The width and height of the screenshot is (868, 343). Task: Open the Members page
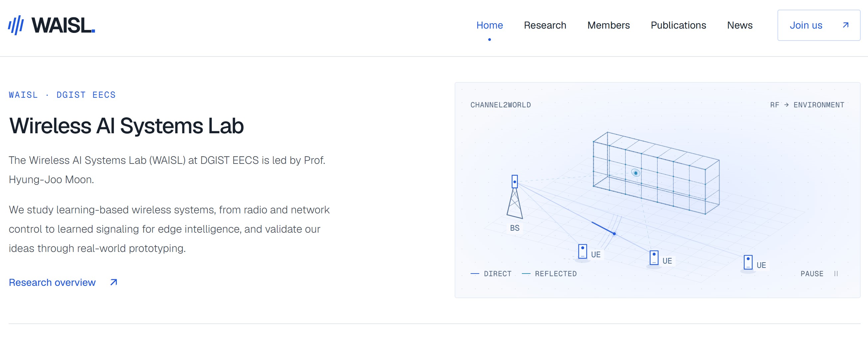pyautogui.click(x=608, y=25)
